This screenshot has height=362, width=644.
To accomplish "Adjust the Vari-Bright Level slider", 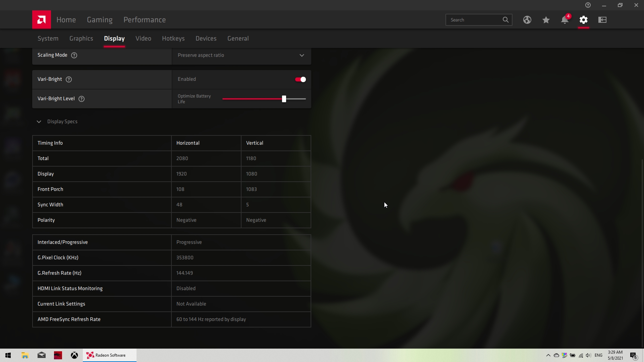I will tap(284, 99).
